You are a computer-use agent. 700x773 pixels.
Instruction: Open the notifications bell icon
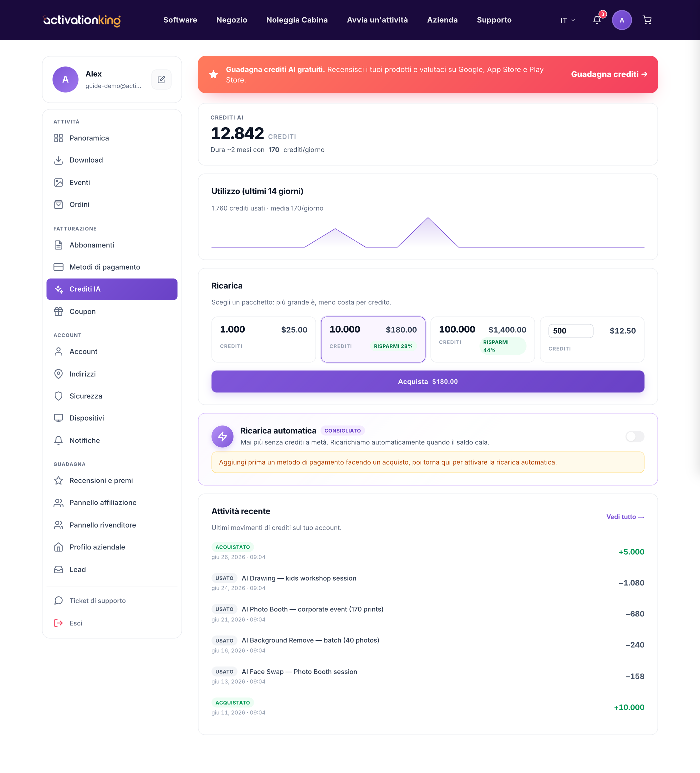[x=597, y=20]
